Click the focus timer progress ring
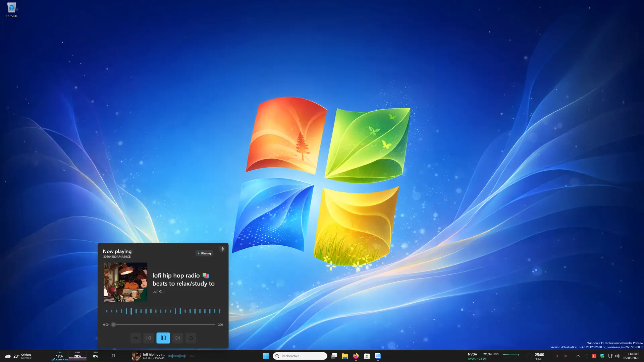Image resolution: width=644 pixels, height=362 pixels. click(529, 356)
